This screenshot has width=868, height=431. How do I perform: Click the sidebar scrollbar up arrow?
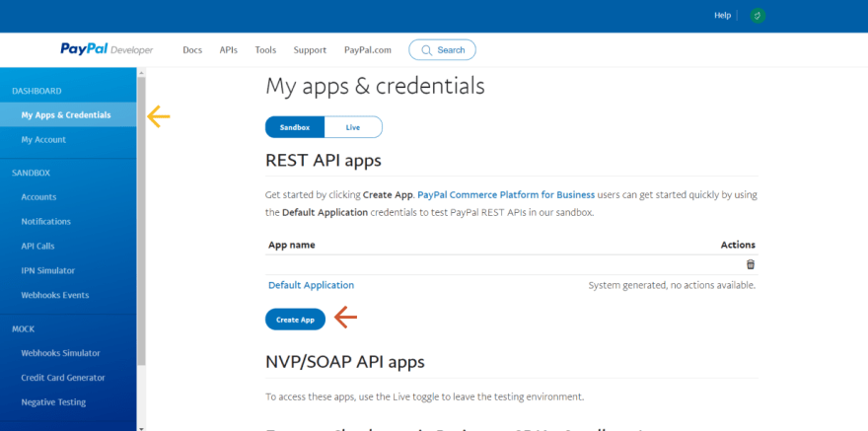coord(141,72)
